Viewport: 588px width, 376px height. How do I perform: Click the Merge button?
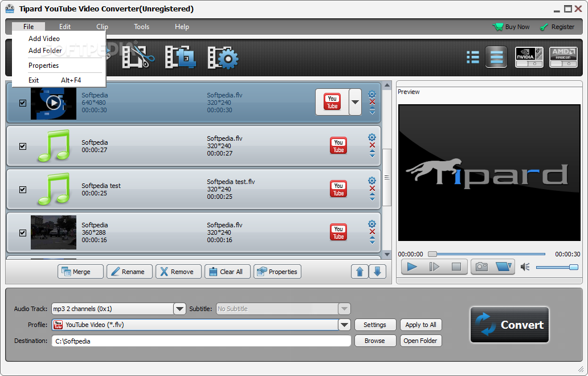pos(80,271)
